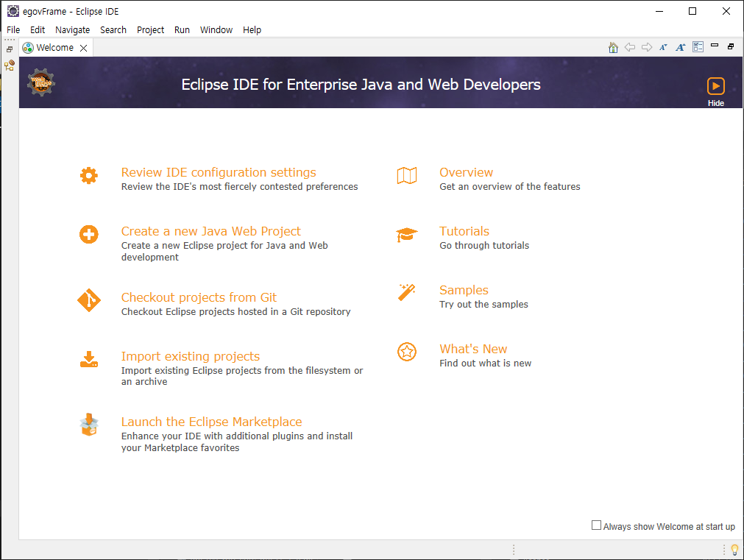
Task: Click the Eclipse IDE for Enterprise banner title
Action: click(361, 85)
